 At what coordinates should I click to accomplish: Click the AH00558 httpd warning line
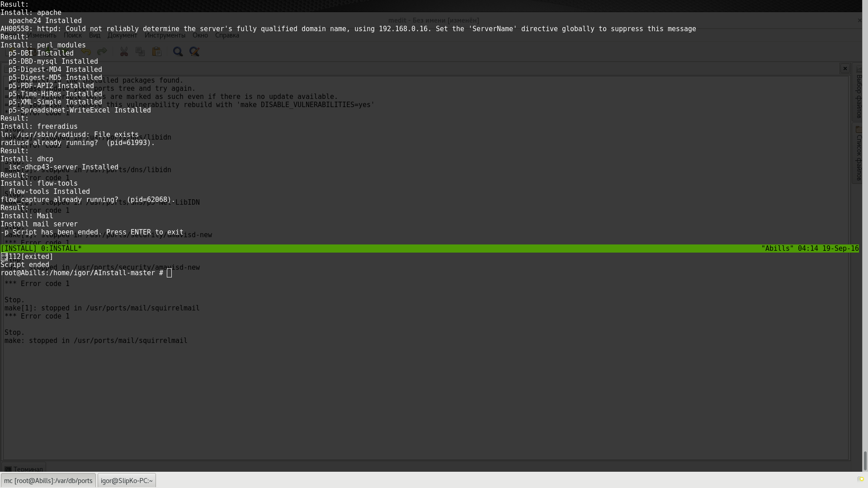348,29
